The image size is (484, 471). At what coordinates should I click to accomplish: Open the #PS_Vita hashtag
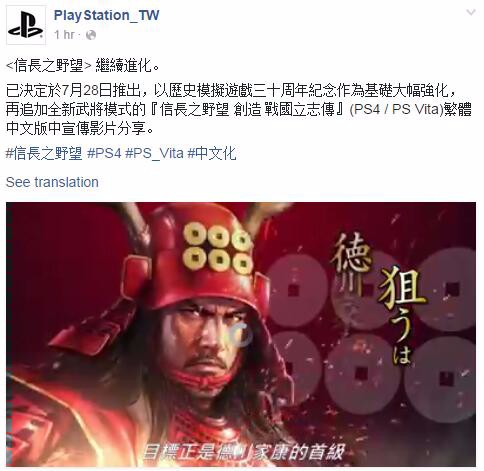click(x=154, y=153)
